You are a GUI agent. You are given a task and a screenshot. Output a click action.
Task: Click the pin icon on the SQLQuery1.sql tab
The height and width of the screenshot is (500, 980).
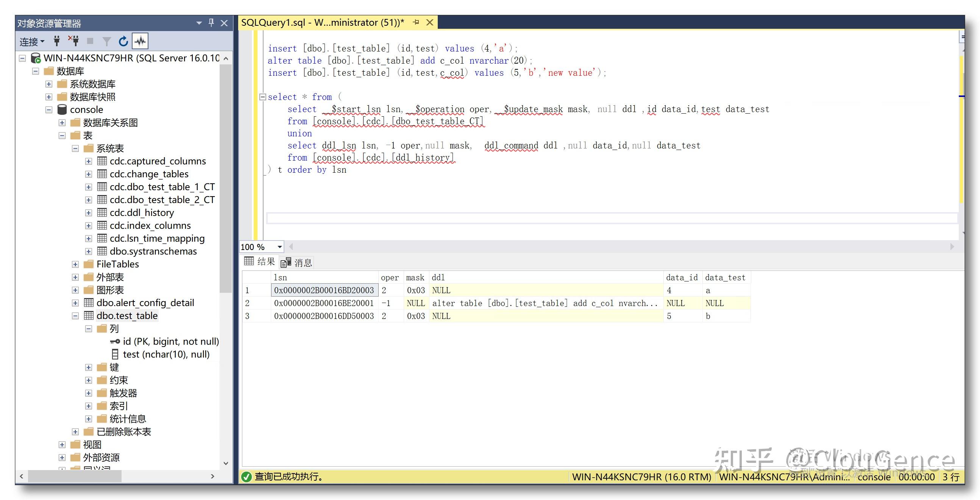point(416,22)
